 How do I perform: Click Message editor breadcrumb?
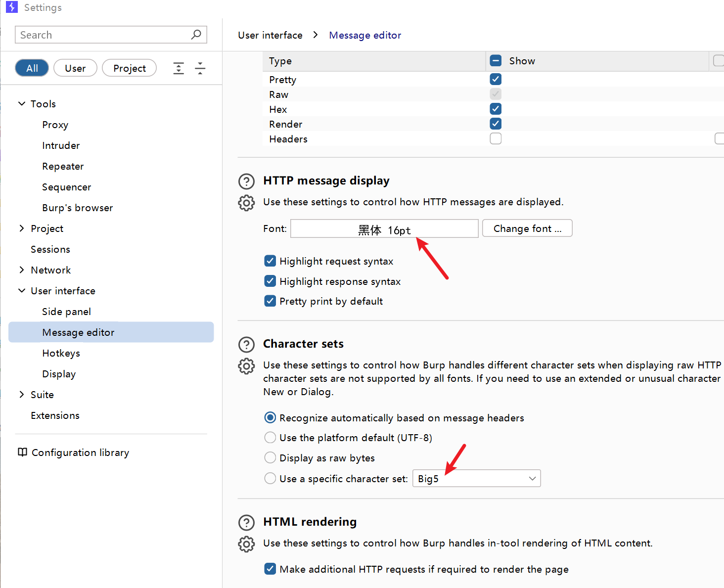[x=365, y=35]
